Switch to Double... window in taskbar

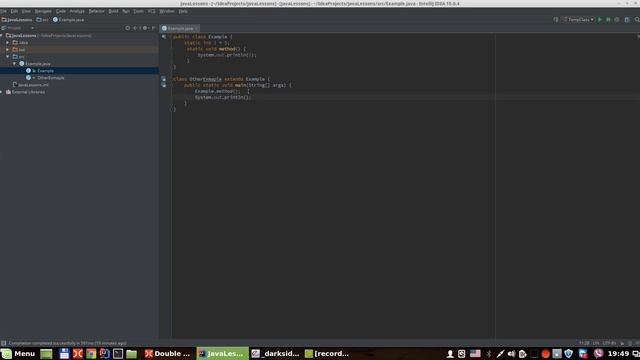[167, 353]
